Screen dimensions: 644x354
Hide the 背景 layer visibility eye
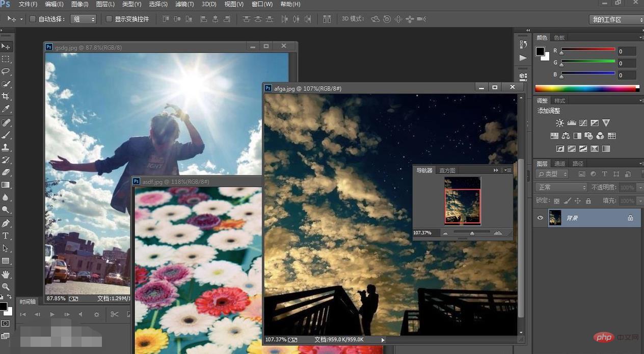[x=541, y=218]
